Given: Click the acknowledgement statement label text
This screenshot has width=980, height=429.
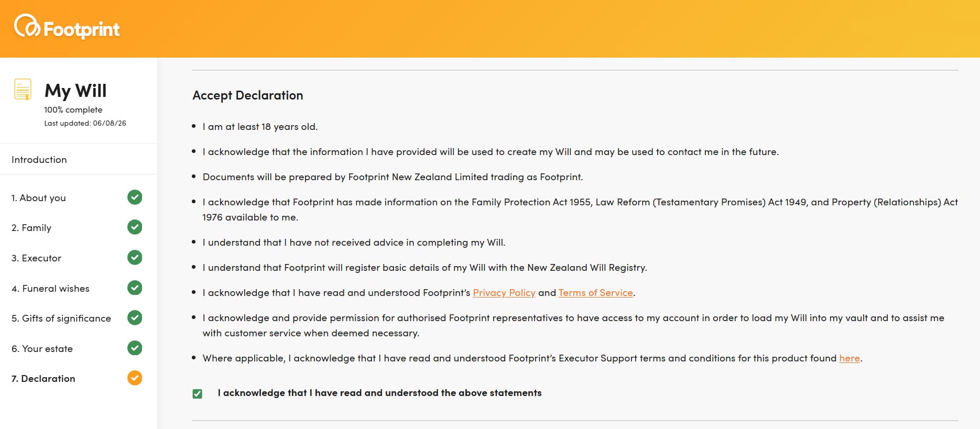Looking at the screenshot, I should pos(380,393).
